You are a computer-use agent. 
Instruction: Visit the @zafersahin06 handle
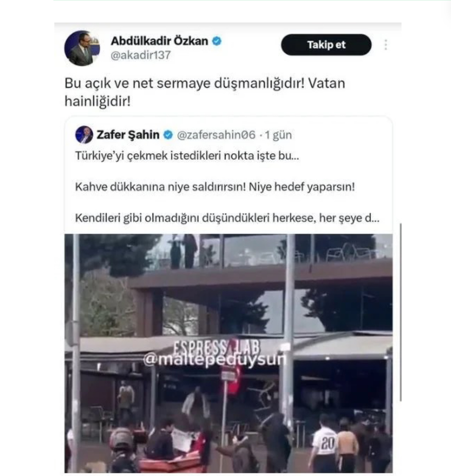[216, 135]
